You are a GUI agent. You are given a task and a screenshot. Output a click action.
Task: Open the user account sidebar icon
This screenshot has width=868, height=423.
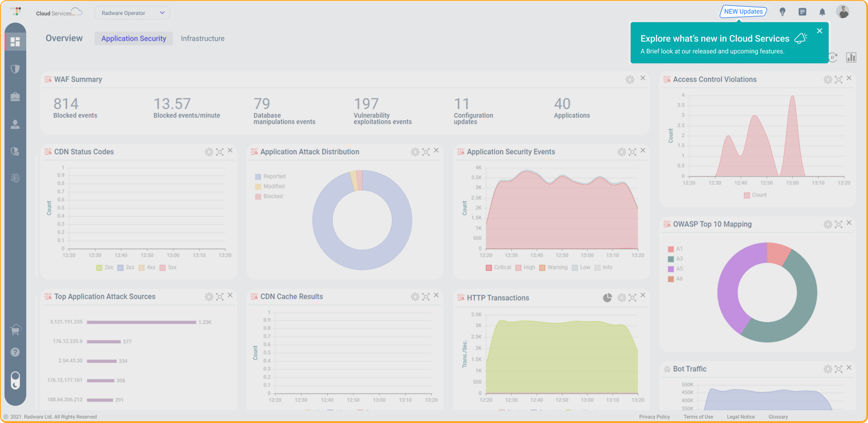(15, 124)
